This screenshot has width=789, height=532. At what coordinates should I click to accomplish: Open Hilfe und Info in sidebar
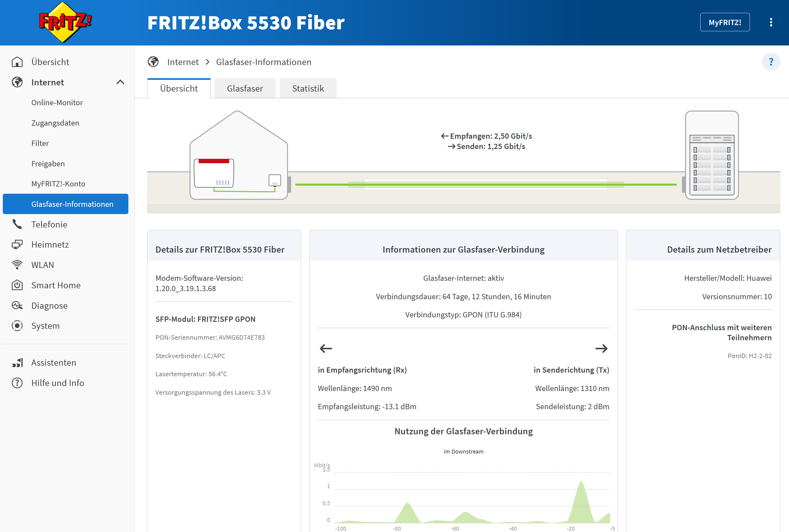click(x=58, y=383)
